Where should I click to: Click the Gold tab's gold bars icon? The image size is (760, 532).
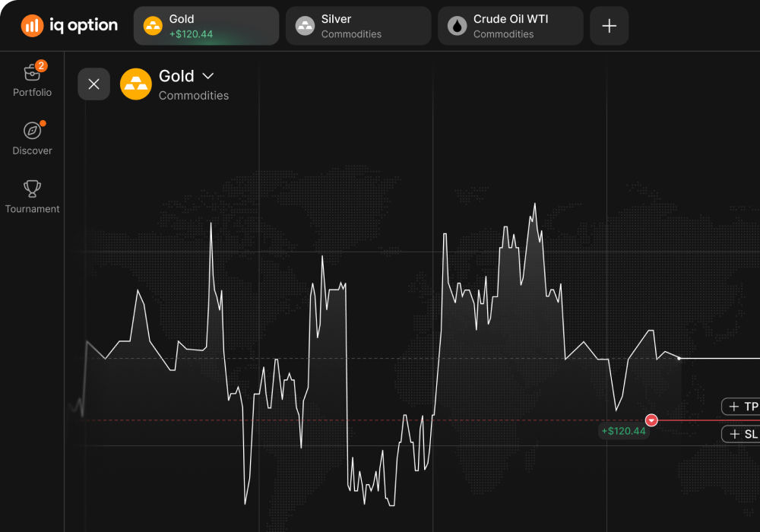[x=153, y=26]
